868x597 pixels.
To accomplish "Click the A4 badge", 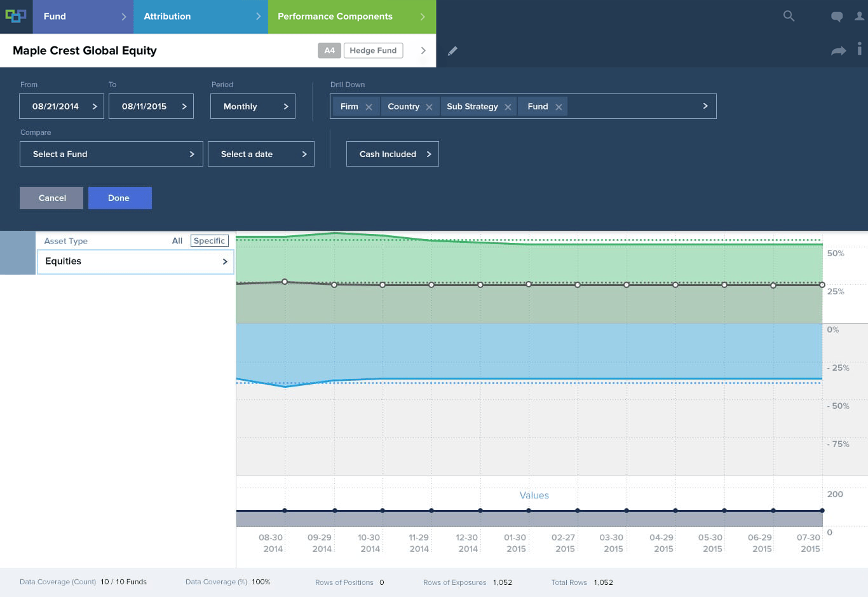I will pos(329,50).
